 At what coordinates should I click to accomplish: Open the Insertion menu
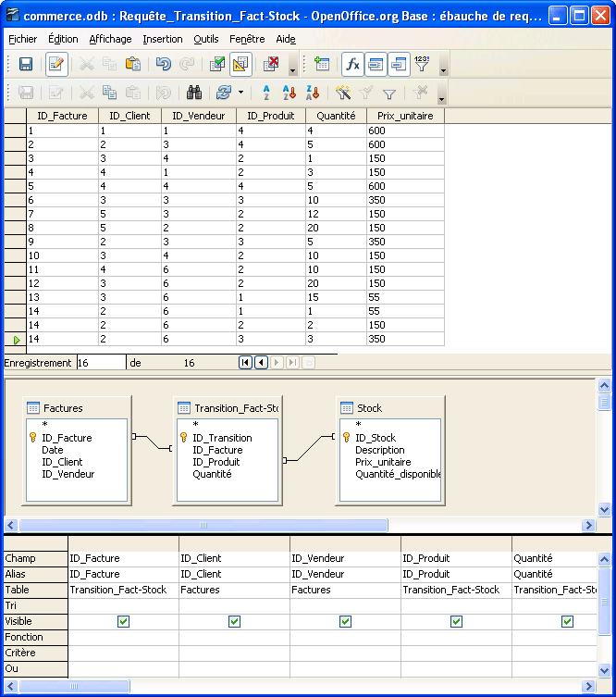pyautogui.click(x=162, y=39)
